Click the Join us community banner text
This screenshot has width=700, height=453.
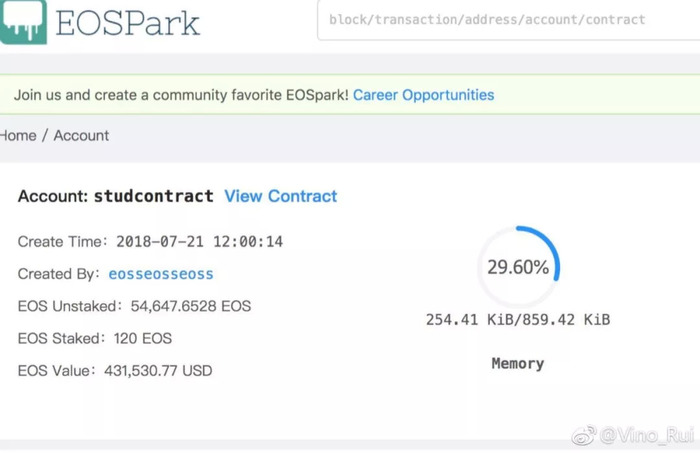coord(180,95)
